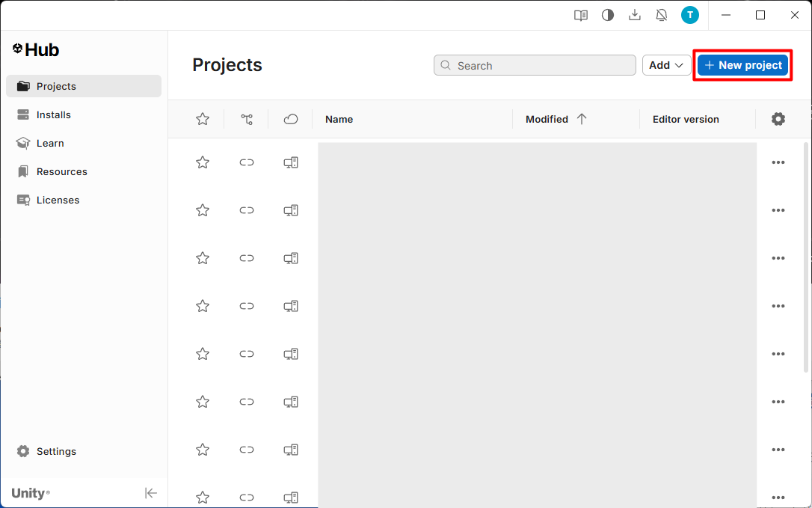
Task: Open the Unity manual book icon
Action: 580,15
